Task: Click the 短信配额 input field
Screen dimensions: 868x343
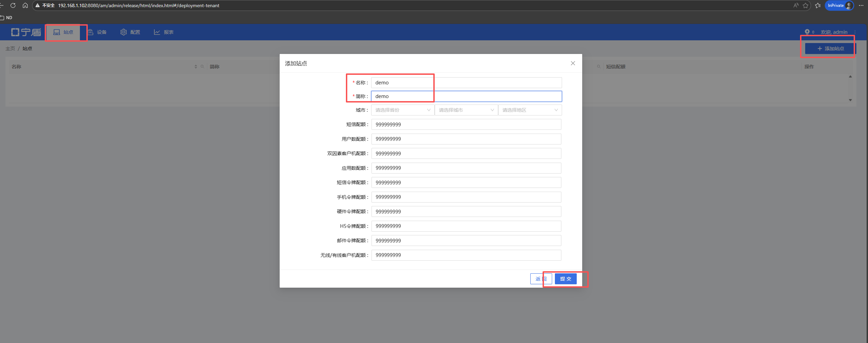Action: [466, 125]
